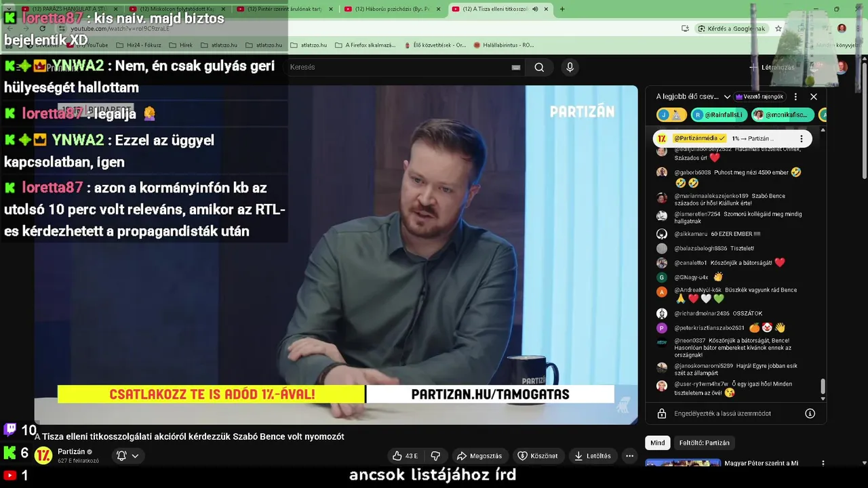
Task: Dislike the video with the thumbs-down icon
Action: point(436,456)
